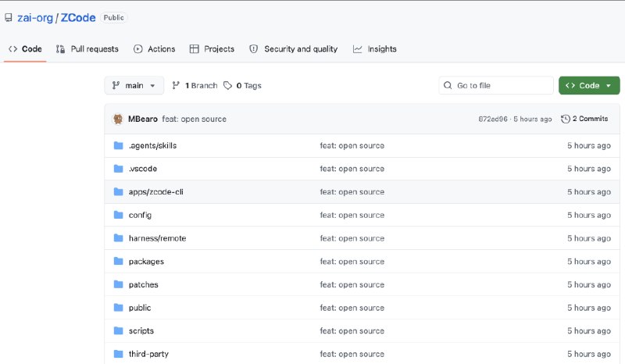Open commit message in third-party row
Image resolution: width=625 pixels, height=364 pixels.
pyautogui.click(x=352, y=354)
